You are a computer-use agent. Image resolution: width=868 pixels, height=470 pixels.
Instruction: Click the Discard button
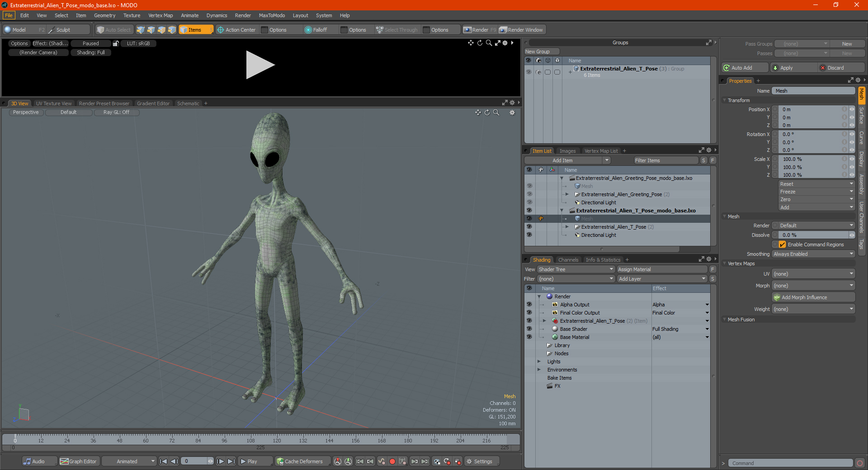coord(841,68)
